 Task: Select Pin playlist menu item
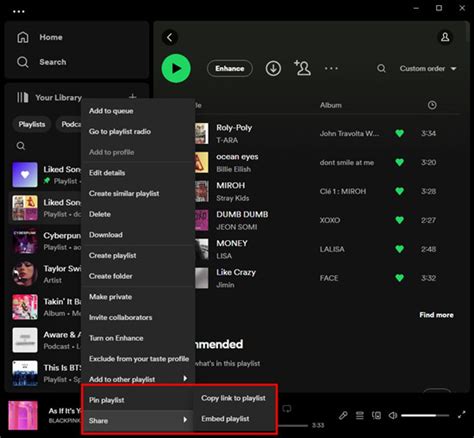point(138,400)
